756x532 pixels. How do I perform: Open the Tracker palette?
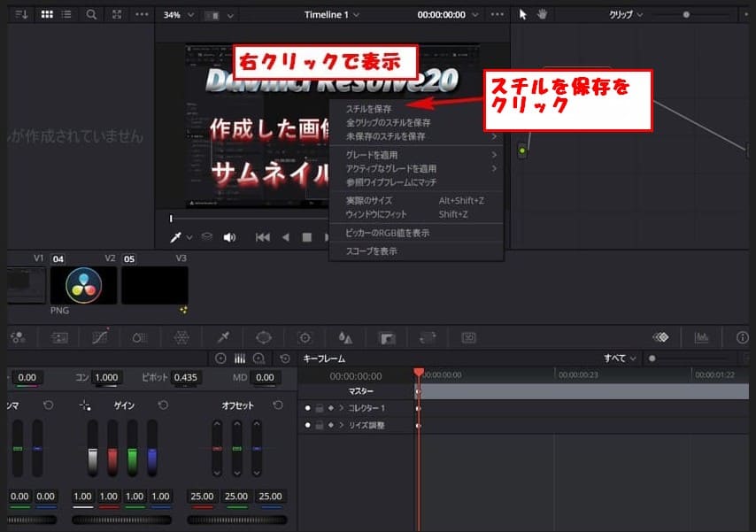click(x=305, y=337)
